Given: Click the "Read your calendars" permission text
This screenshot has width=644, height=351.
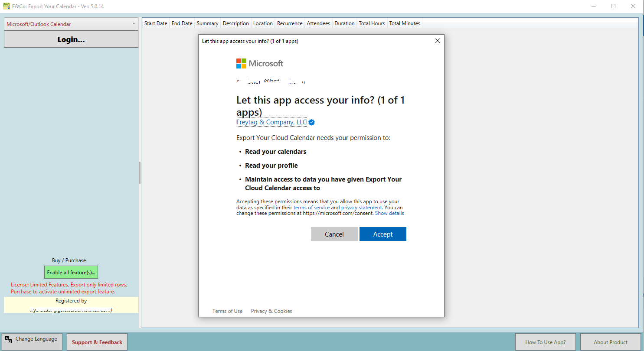Looking at the screenshot, I should [276, 152].
